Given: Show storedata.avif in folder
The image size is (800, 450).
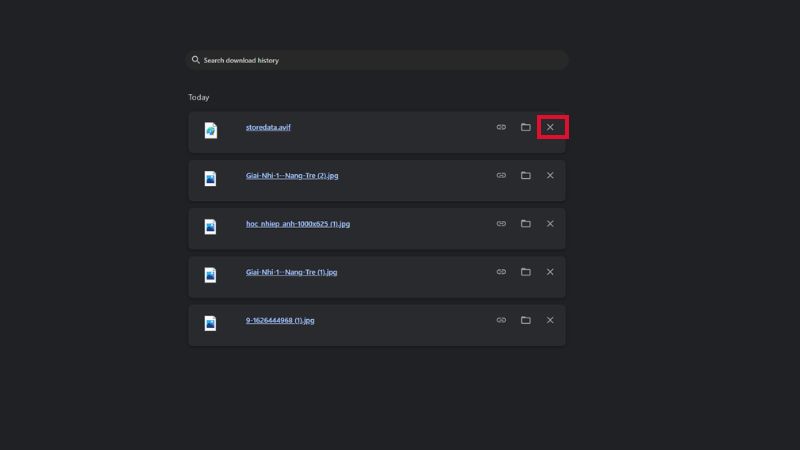Looking at the screenshot, I should point(525,127).
